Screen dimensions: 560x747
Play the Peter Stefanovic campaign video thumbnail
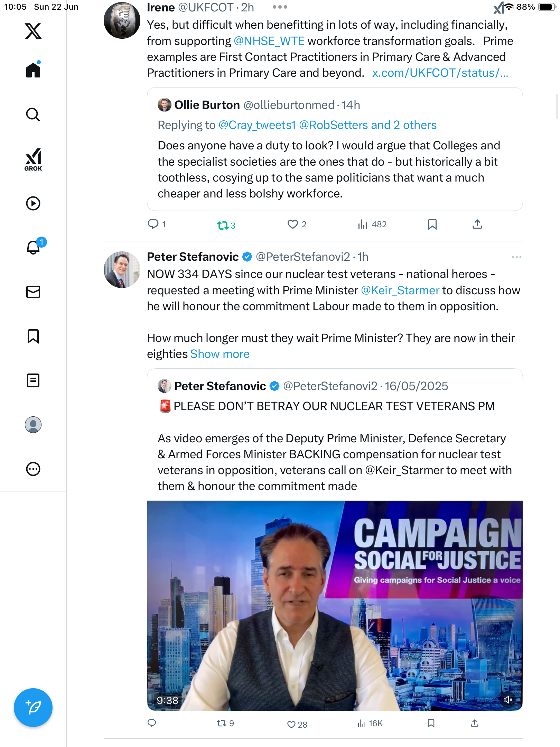coord(335,606)
